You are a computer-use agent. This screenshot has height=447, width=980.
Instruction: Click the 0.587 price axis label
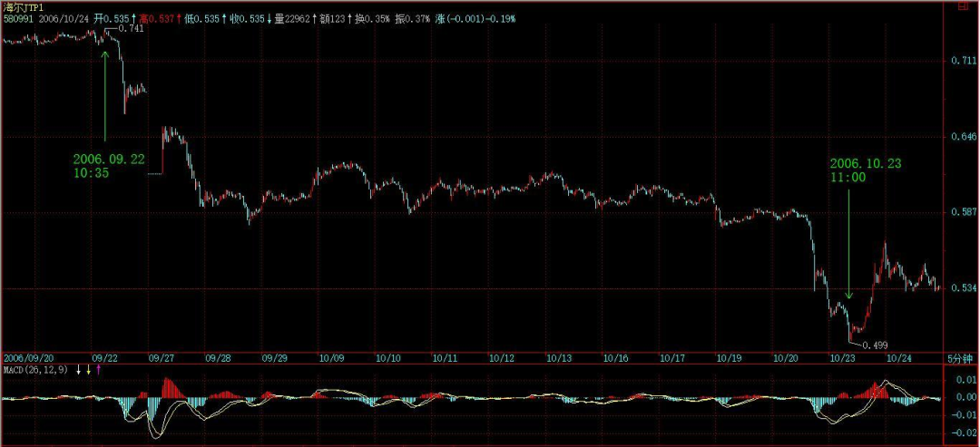click(965, 212)
